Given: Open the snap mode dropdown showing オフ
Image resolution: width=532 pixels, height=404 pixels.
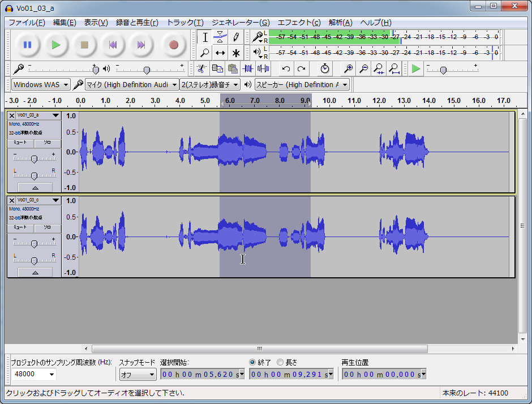Looking at the screenshot, I should coord(136,374).
